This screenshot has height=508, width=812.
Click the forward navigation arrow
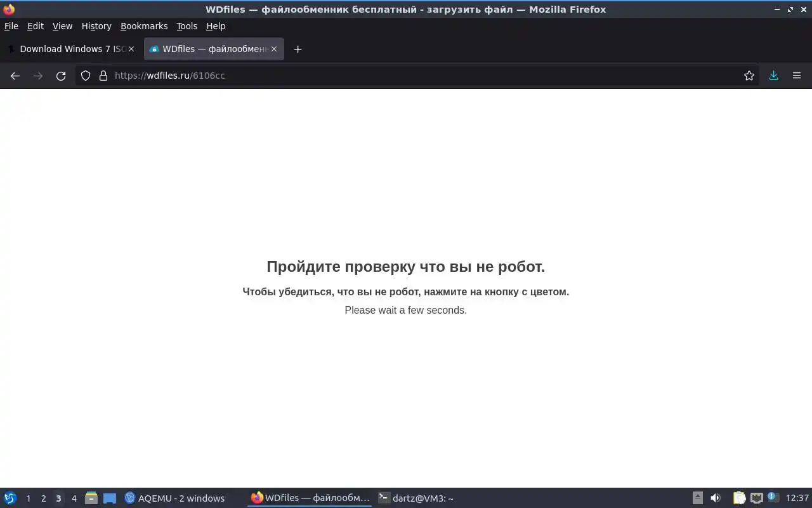38,76
